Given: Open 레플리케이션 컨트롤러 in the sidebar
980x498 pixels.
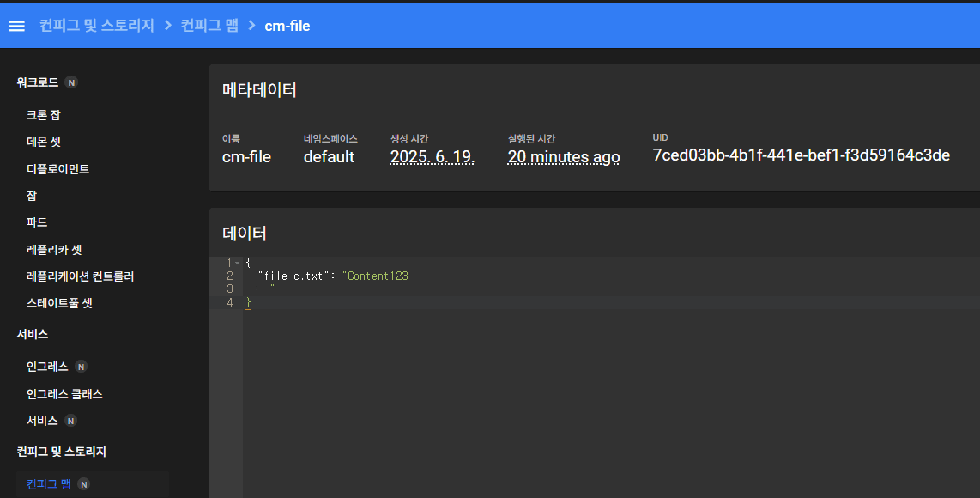Looking at the screenshot, I should [x=80, y=276].
